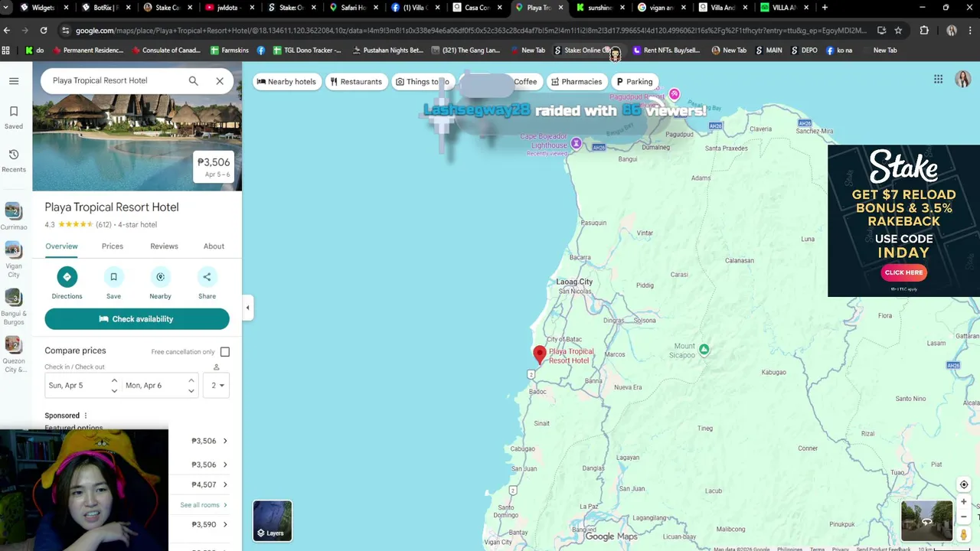980x551 pixels.
Task: Decrease check-out date with down arrow
Action: tap(191, 390)
